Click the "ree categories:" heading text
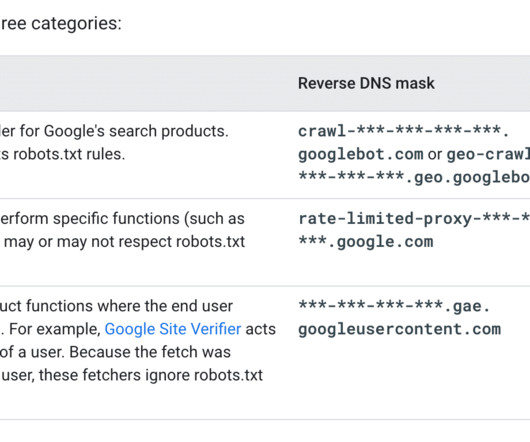Screen dimensions: 530x442 click(61, 24)
